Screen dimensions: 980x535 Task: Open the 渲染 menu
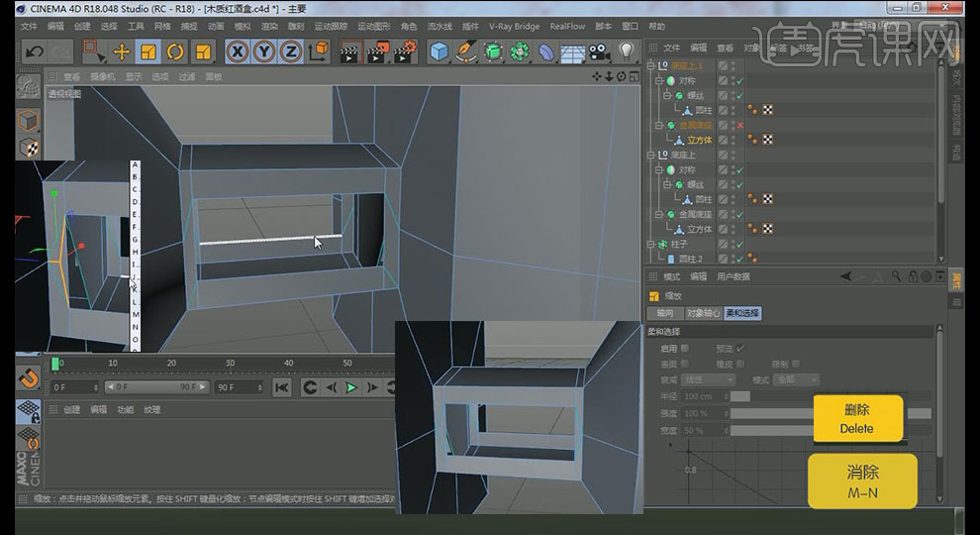[x=269, y=27]
